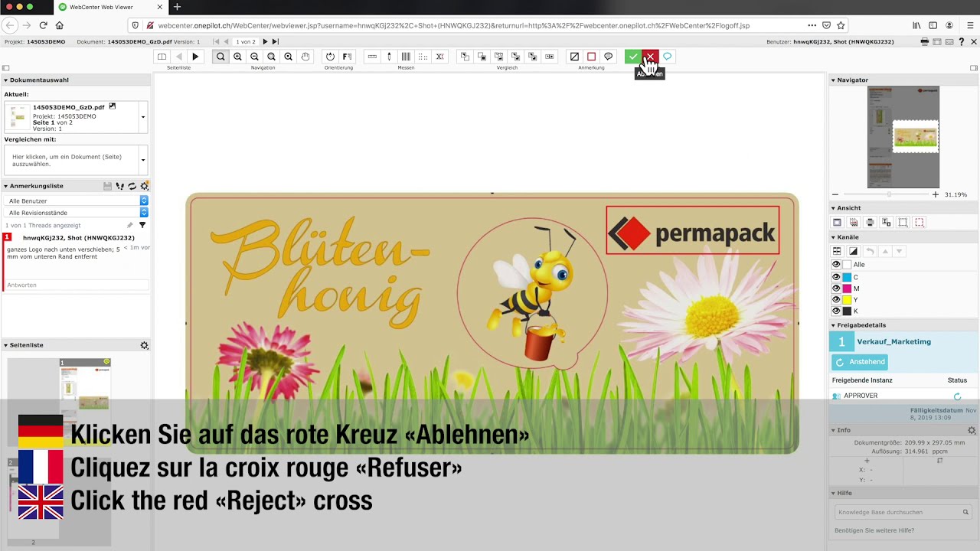Click the zoom in magnifier icon
Viewport: 980px width, 551px height.
(237, 57)
